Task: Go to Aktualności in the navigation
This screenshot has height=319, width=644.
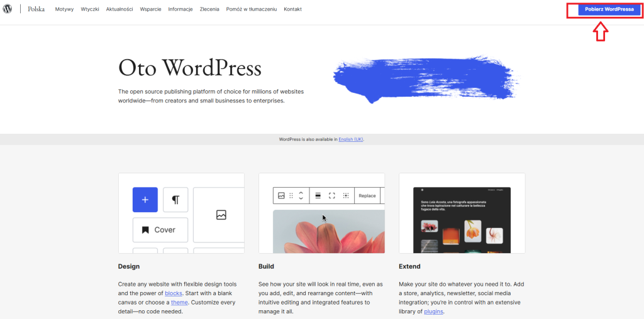Action: (119, 9)
